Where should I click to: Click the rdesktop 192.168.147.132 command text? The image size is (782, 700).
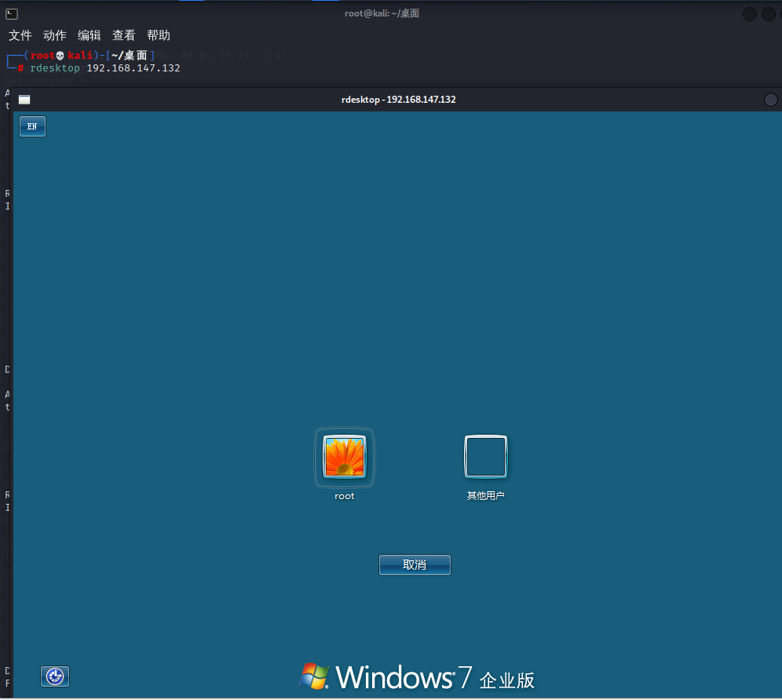coord(104,67)
